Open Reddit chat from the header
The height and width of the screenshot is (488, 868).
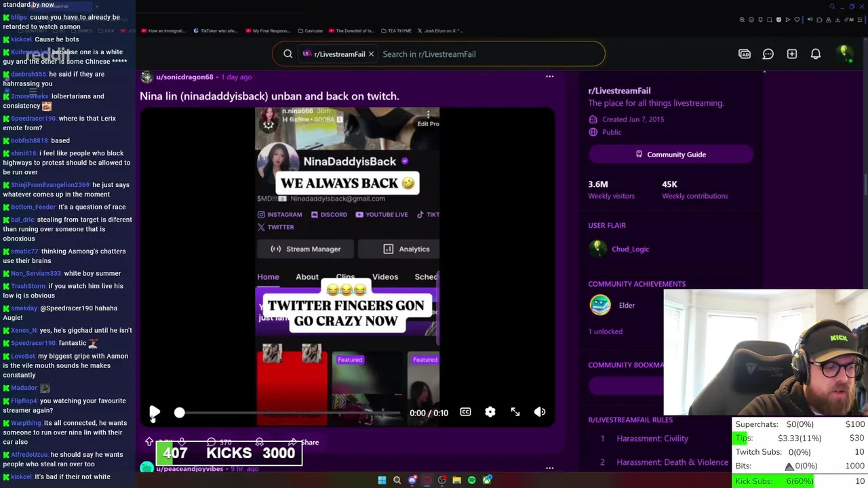coord(768,54)
